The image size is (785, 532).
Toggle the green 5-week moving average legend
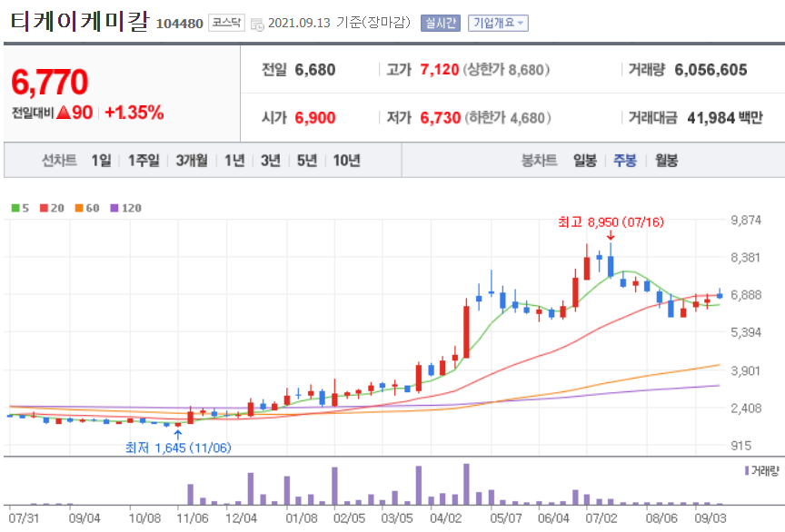pos(21,206)
